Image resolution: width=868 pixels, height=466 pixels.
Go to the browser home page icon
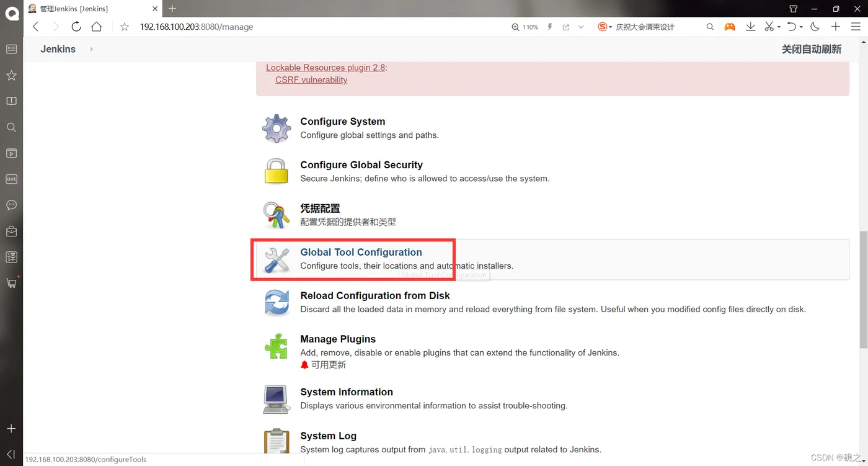pyautogui.click(x=96, y=27)
